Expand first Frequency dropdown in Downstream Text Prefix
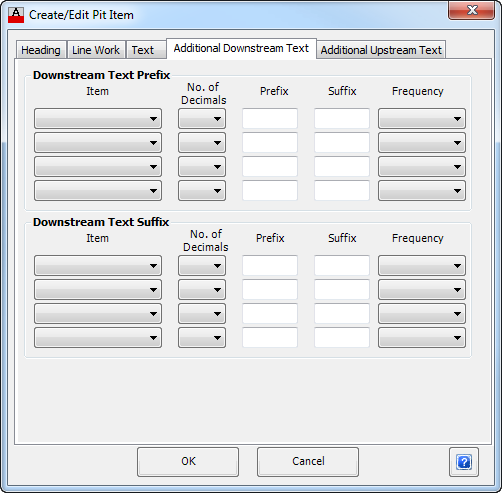 click(x=422, y=118)
